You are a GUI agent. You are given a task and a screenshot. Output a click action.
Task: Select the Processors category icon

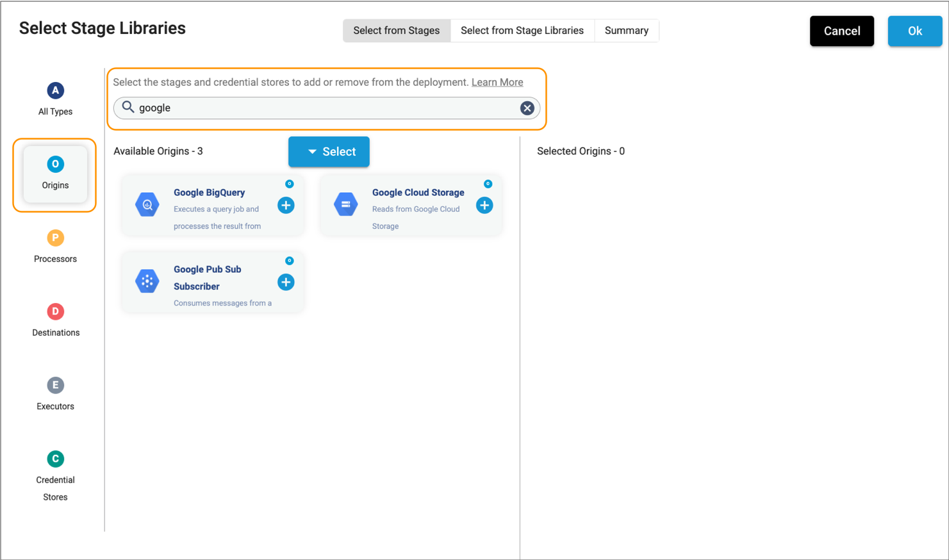tap(55, 238)
